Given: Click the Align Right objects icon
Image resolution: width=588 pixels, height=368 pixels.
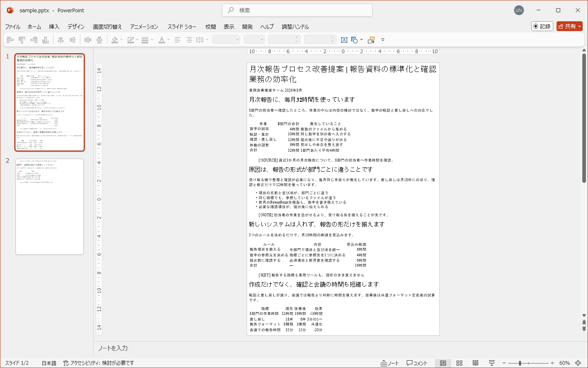Looking at the screenshot, I should pos(34,40).
